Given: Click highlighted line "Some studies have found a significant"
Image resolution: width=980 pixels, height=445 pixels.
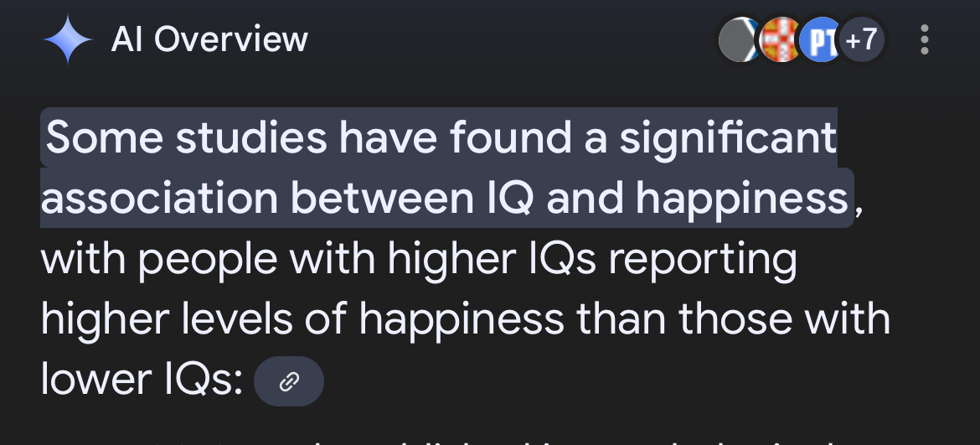Looking at the screenshot, I should 441,138.
